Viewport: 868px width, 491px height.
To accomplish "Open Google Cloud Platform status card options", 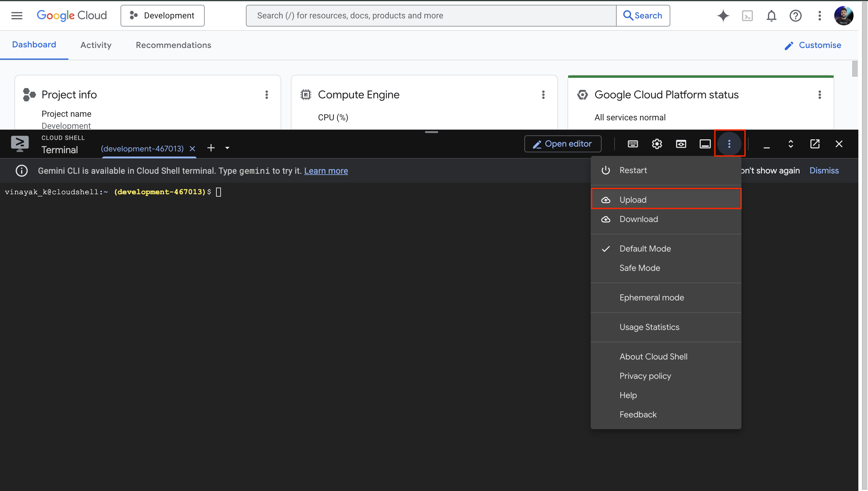I will (820, 95).
